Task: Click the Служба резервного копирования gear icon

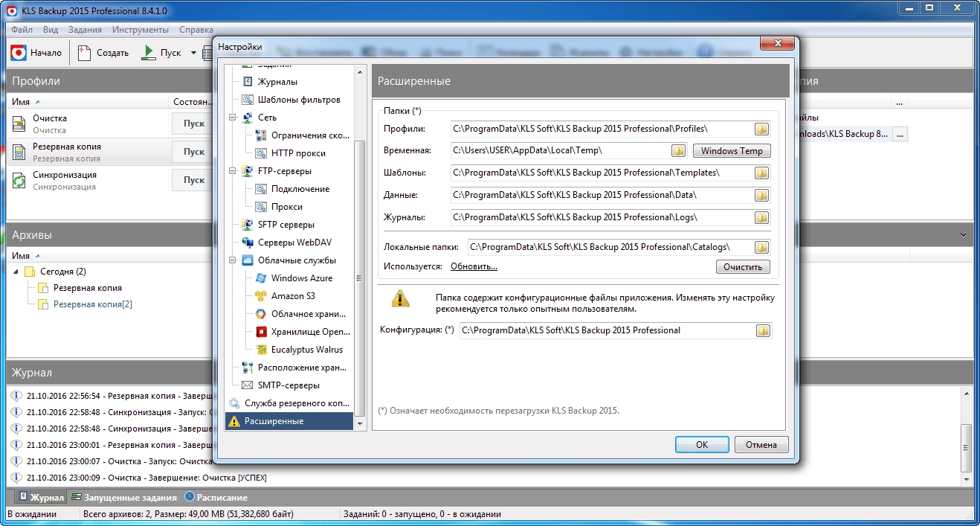Action: 234,403
